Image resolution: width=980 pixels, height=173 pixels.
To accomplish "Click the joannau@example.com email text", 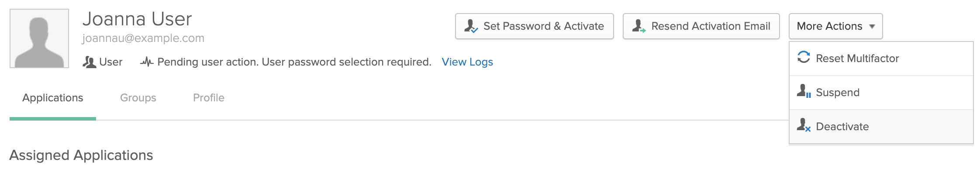I will (143, 38).
